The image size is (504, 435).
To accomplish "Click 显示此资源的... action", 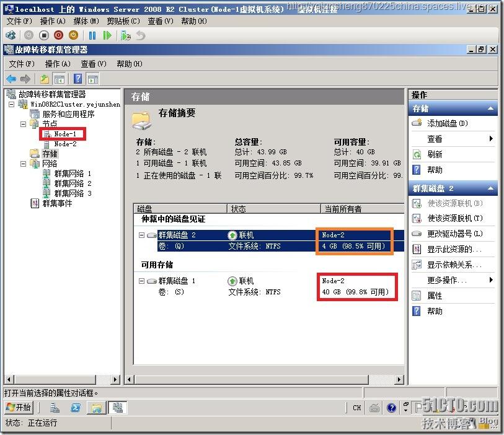I will tap(454, 249).
